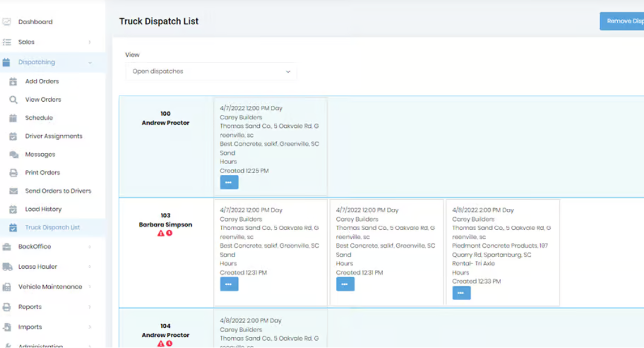This screenshot has width=644, height=348.
Task: Click the Dashboard icon in sidebar
Action: [7, 22]
